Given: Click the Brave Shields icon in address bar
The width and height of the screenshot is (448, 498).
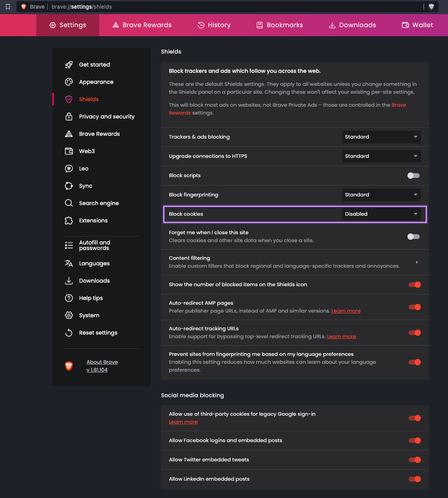Looking at the screenshot, I should click(431, 7).
